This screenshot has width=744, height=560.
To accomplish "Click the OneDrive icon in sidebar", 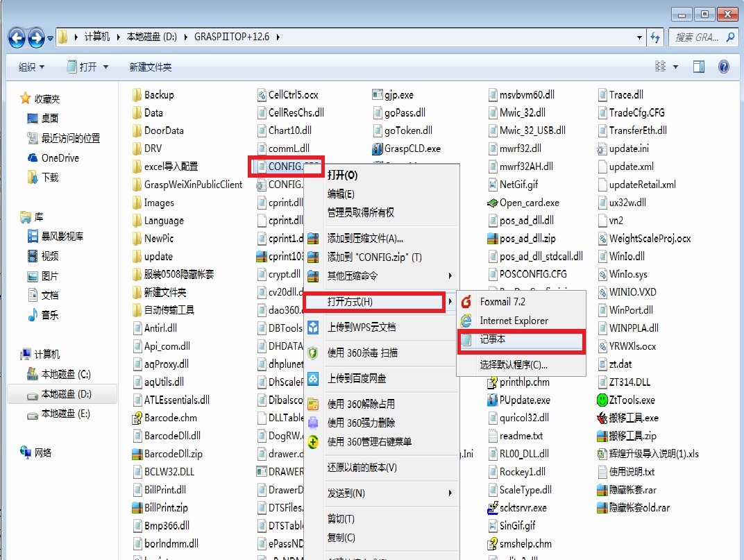I will (x=32, y=158).
